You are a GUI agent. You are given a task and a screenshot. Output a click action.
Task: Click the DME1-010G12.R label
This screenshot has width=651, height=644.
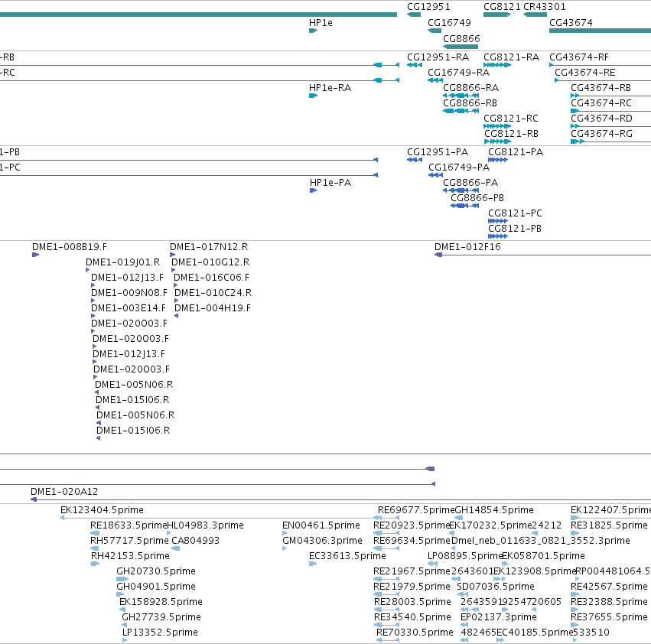pyautogui.click(x=210, y=262)
